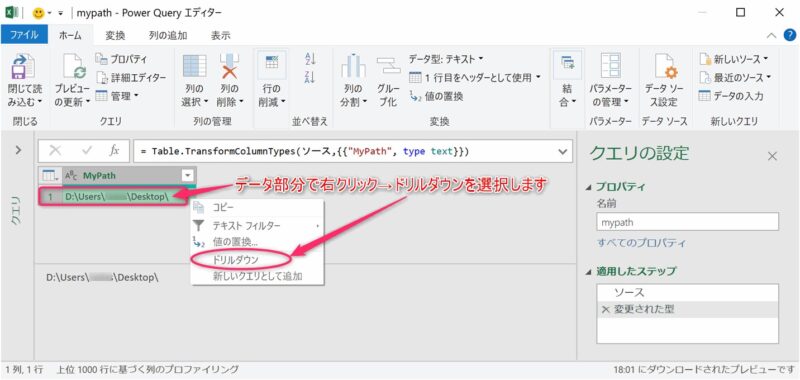Click the fx add step icon
Viewport: 800px width, 380px height.
pos(115,151)
